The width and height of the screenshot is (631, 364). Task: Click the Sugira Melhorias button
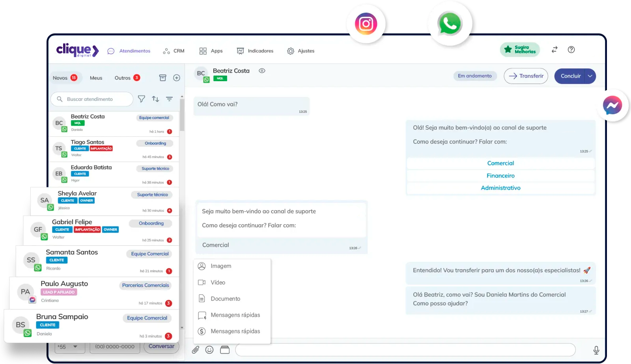point(520,50)
